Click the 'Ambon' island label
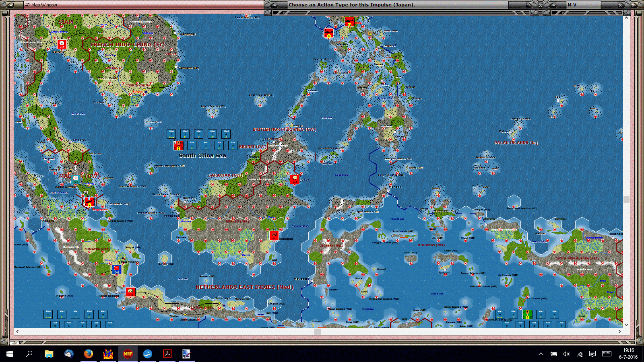Image resolution: width=644 pixels, height=362 pixels. (444, 273)
